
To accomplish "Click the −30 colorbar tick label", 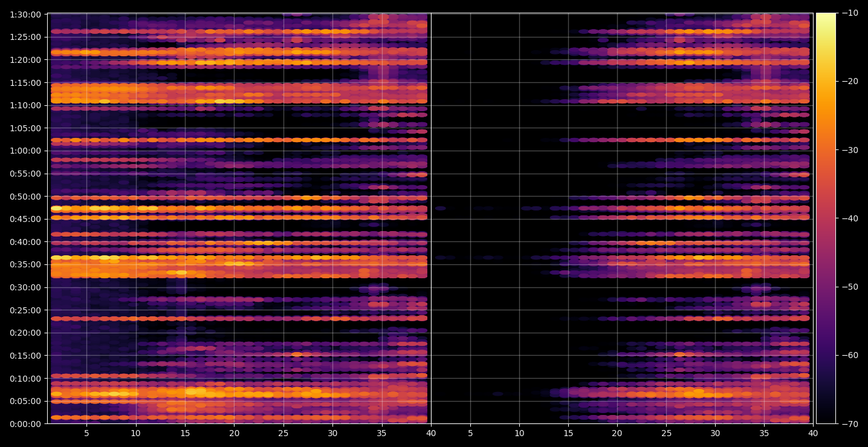I will 850,150.
